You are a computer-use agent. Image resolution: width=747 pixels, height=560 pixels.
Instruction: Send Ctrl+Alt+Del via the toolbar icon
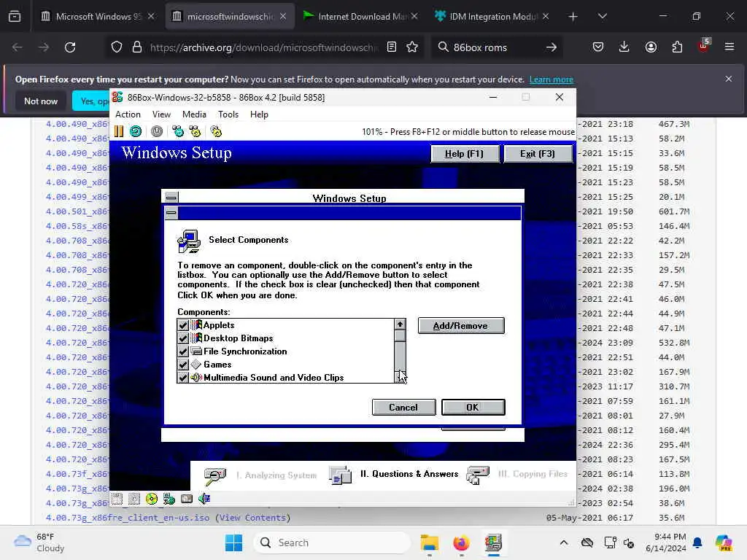point(178,131)
